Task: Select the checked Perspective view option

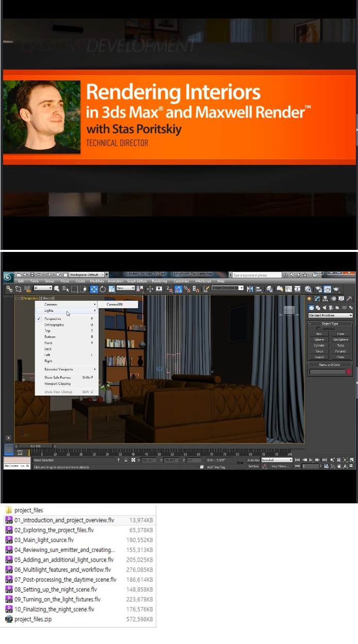Action: click(66, 319)
